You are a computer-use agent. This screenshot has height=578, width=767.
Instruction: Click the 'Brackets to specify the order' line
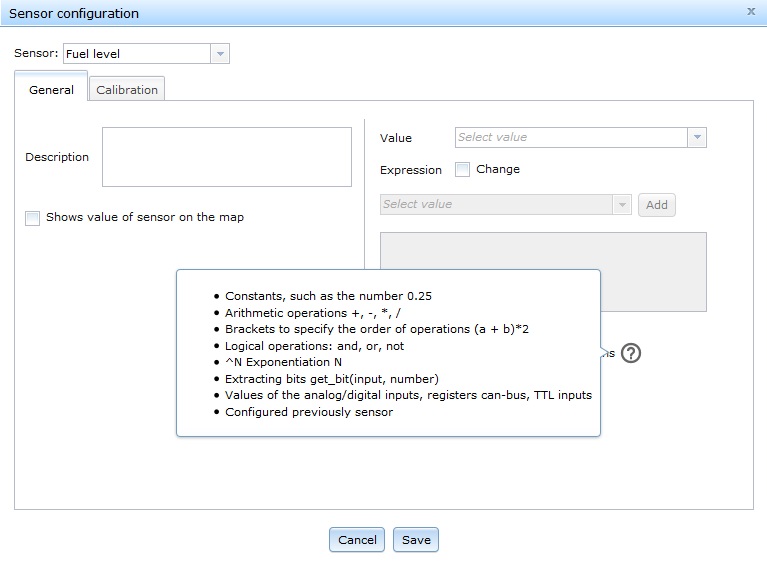[377, 329]
